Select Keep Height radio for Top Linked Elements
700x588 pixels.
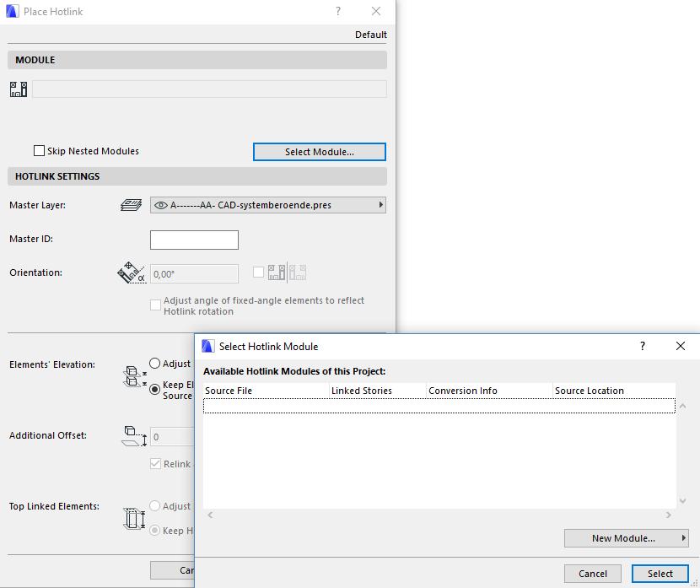[x=154, y=531]
